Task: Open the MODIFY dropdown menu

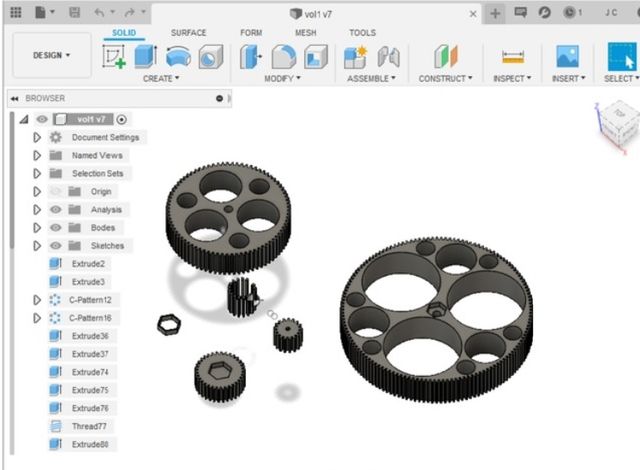Action: (x=284, y=78)
